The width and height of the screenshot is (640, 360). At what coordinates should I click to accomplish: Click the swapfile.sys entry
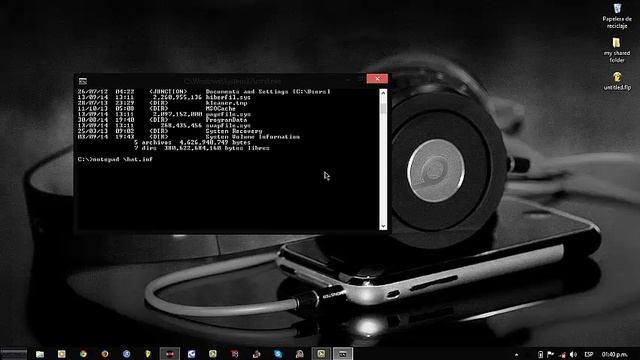(x=164, y=126)
